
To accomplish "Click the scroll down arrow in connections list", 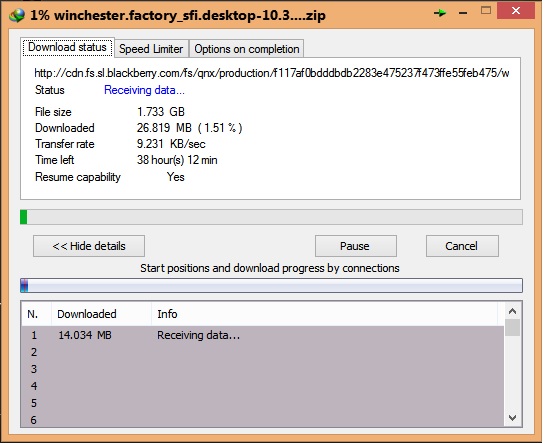I will (x=513, y=417).
